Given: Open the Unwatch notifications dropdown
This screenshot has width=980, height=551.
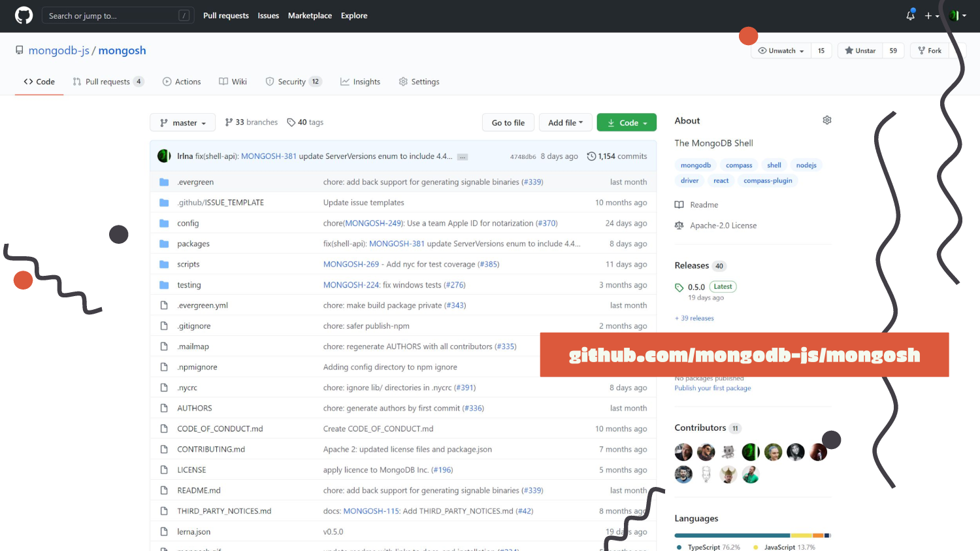Looking at the screenshot, I should tap(781, 50).
